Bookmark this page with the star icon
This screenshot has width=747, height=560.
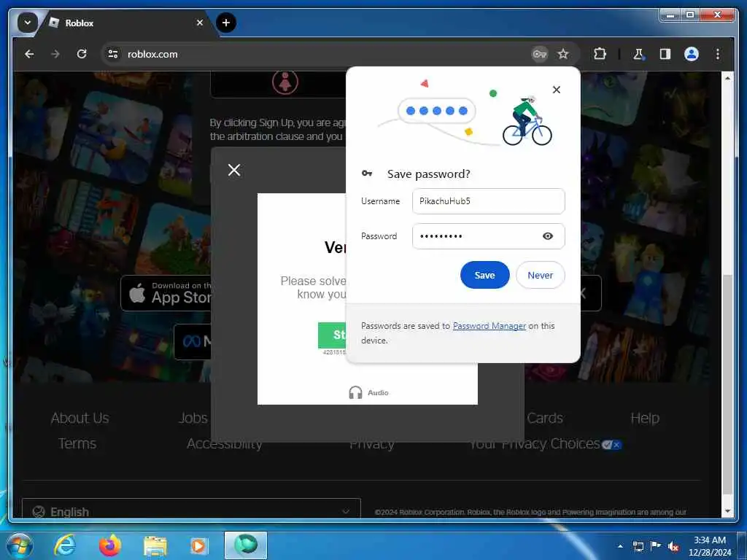[x=563, y=54]
